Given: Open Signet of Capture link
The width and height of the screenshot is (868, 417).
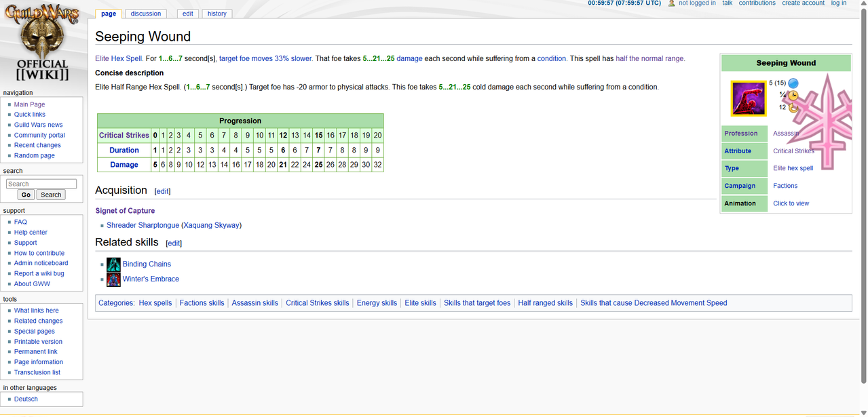Looking at the screenshot, I should (125, 211).
